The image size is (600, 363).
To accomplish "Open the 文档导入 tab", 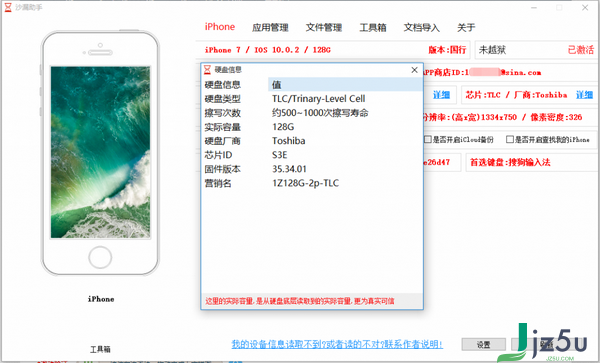I will pyautogui.click(x=422, y=28).
